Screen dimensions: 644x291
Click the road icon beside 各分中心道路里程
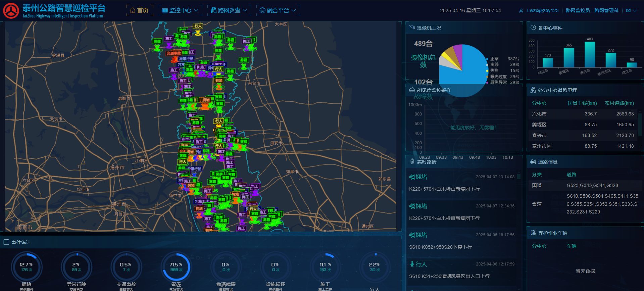coord(533,90)
